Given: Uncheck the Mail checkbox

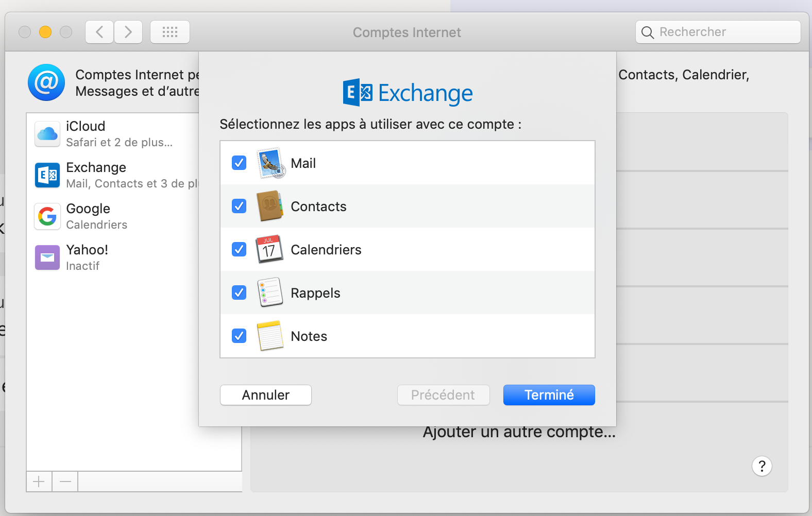Looking at the screenshot, I should click(239, 163).
